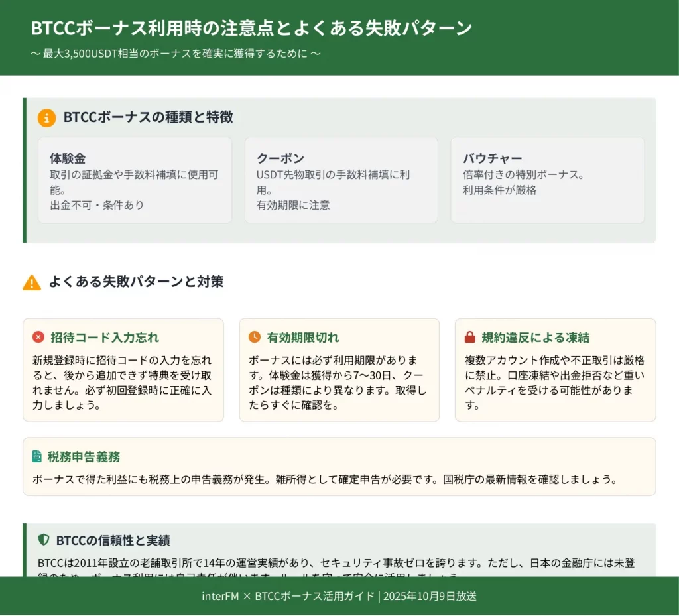The height and width of the screenshot is (616, 679).
Task: Click the subtitle mentioning 最大3,500USDT
Action: pos(176,54)
